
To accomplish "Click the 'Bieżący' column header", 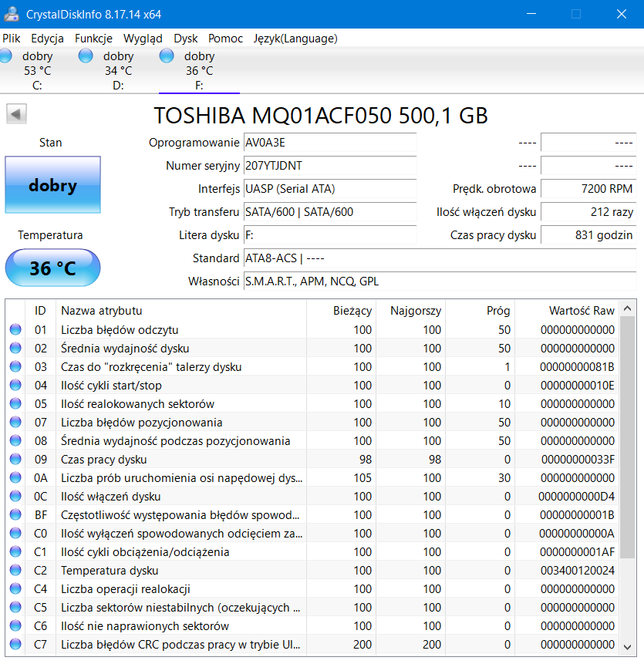I will [341, 310].
